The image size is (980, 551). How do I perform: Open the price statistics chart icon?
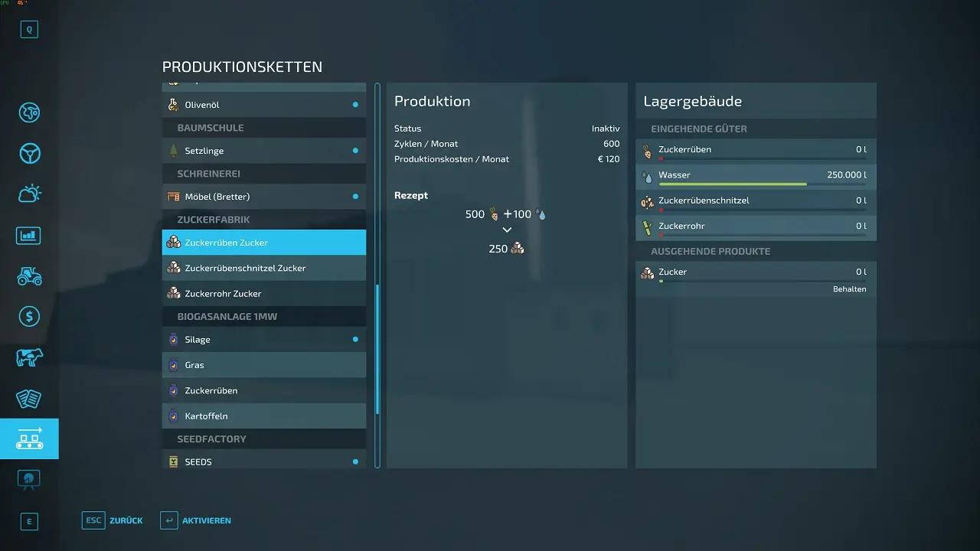29,235
